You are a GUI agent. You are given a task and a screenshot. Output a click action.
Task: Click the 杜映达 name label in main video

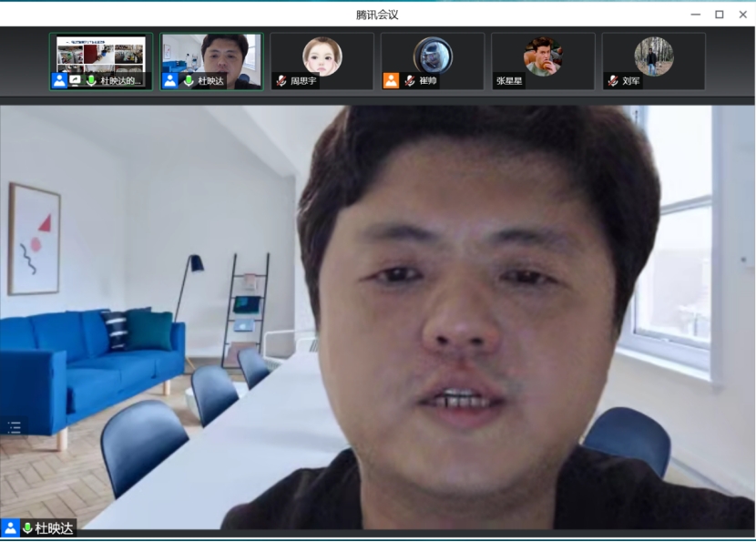pyautogui.click(x=54, y=527)
